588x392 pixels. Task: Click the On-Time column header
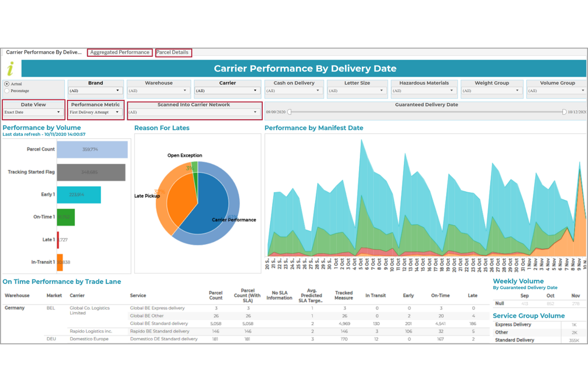tap(440, 296)
